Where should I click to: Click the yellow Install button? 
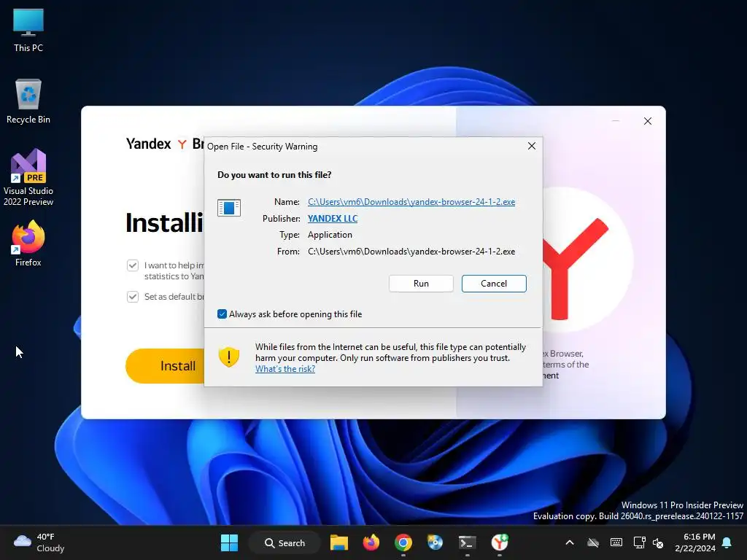166,366
